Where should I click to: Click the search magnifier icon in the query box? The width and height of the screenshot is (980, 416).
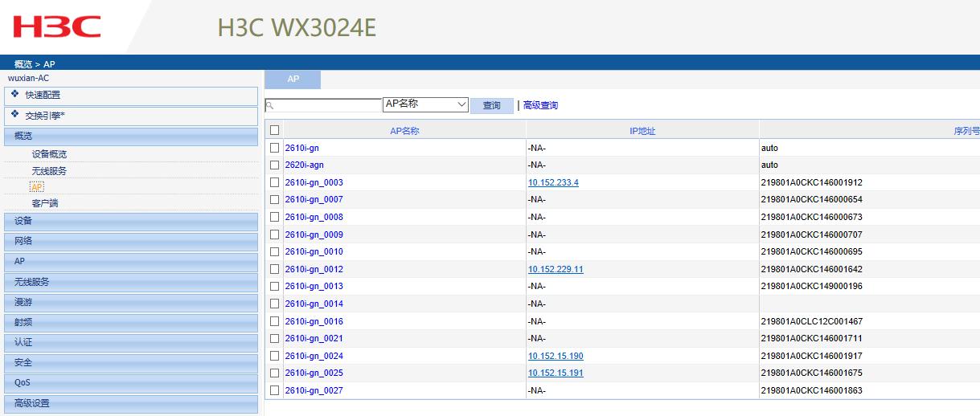pyautogui.click(x=270, y=105)
